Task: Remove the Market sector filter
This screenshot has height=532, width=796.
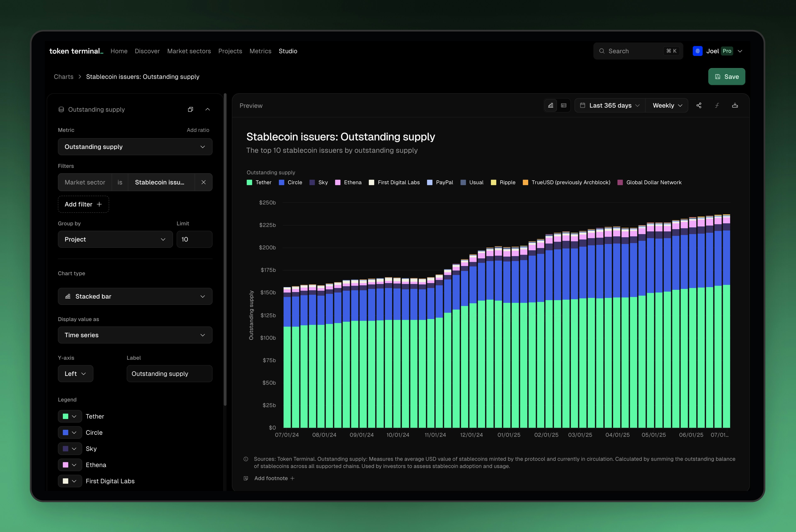Action: coord(203,182)
